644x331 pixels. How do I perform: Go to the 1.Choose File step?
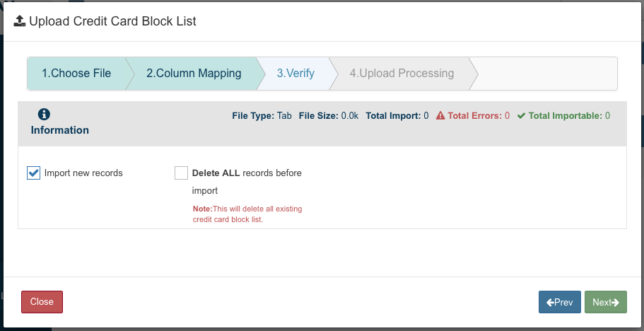[76, 74]
